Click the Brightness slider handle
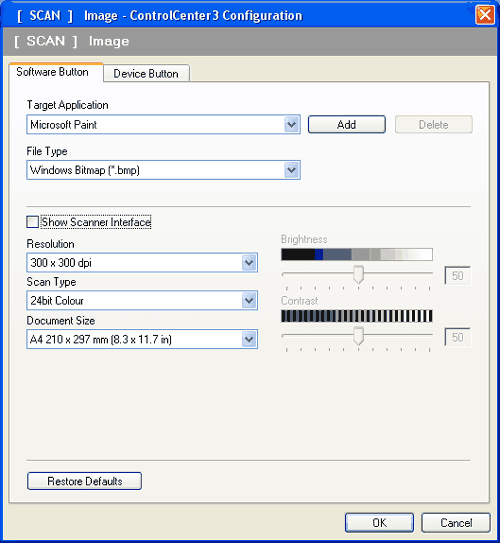Image resolution: width=500 pixels, height=543 pixels. coord(358,274)
